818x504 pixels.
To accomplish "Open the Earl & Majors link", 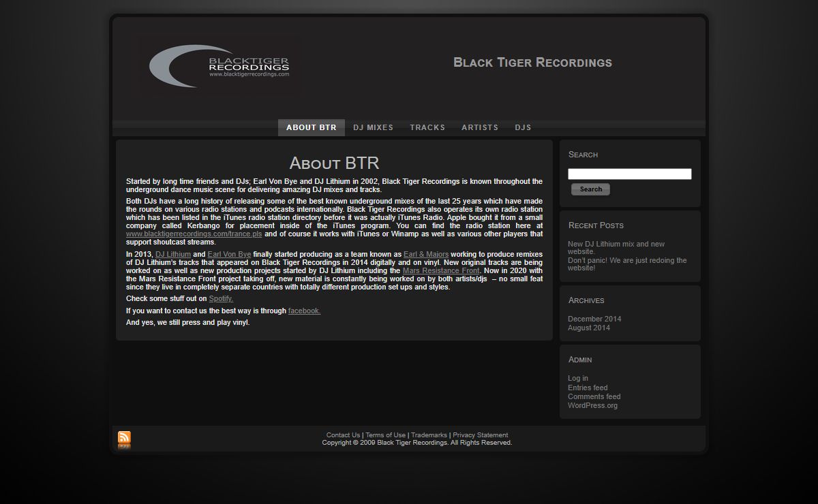I will pyautogui.click(x=426, y=254).
